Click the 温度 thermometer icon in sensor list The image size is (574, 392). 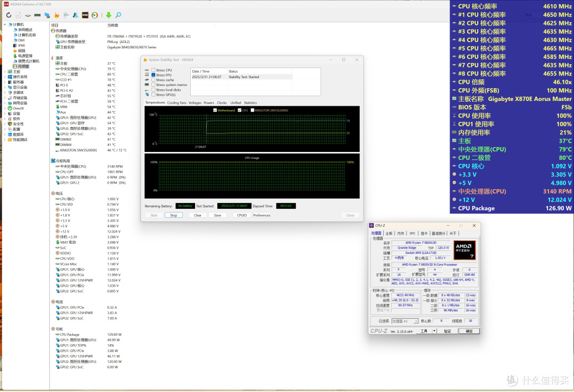point(53,58)
